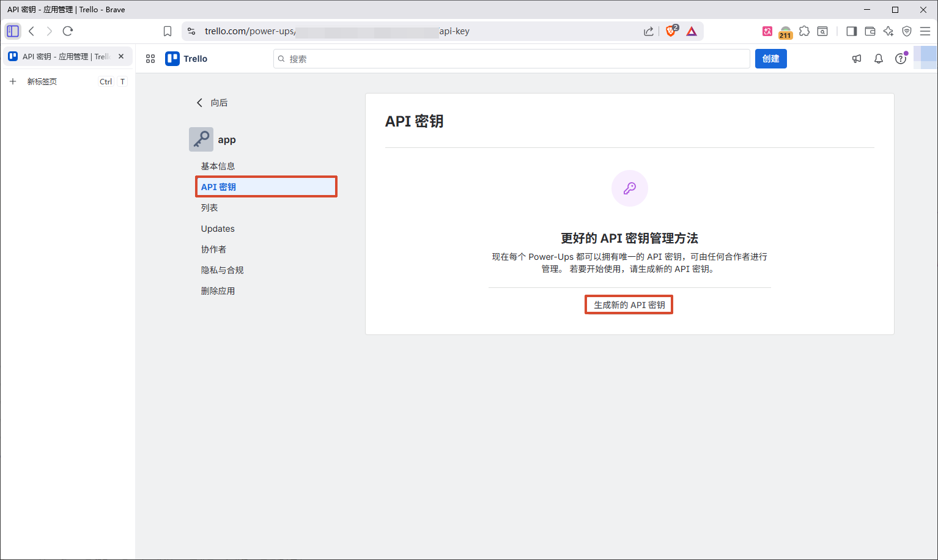This screenshot has height=560, width=938.
Task: Click the 向后 back chevron link
Action: tap(212, 103)
